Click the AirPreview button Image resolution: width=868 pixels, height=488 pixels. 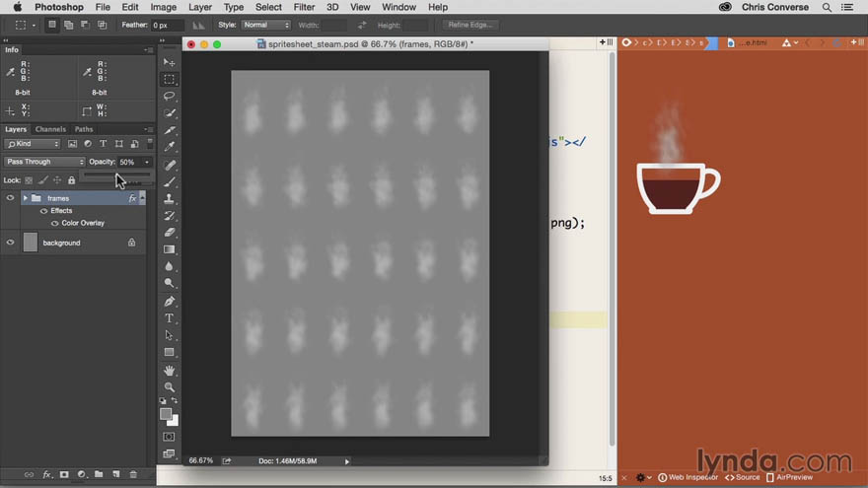(x=789, y=477)
